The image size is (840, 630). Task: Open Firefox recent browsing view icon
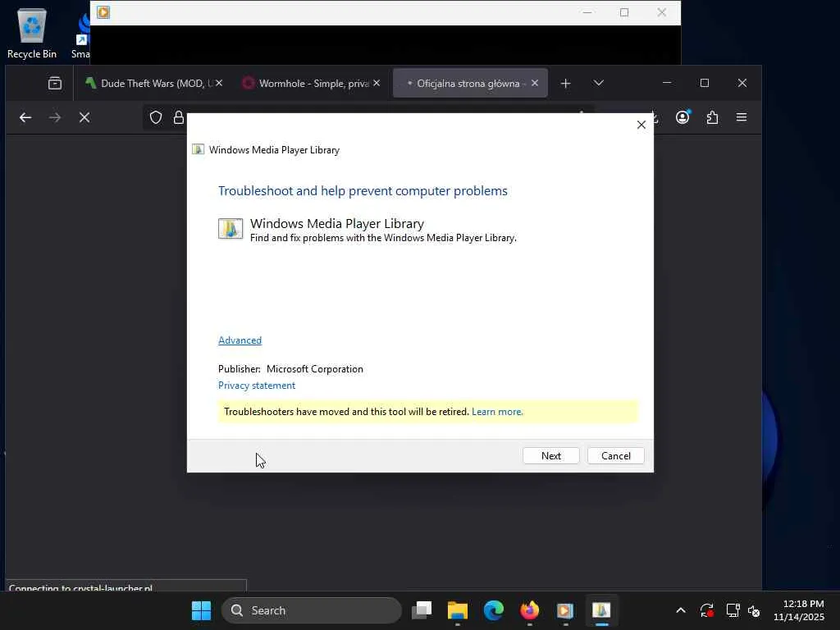[55, 83]
